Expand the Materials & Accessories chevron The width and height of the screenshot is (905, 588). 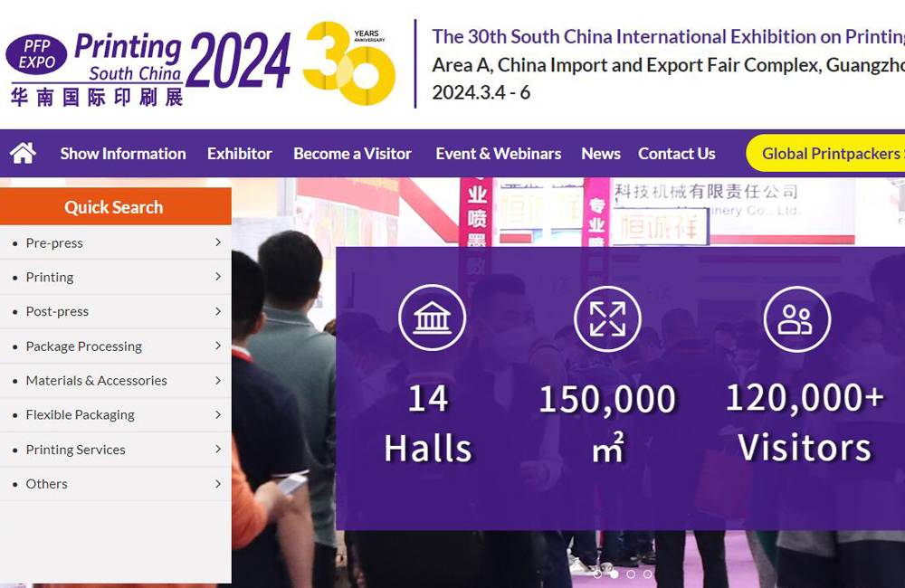218,380
